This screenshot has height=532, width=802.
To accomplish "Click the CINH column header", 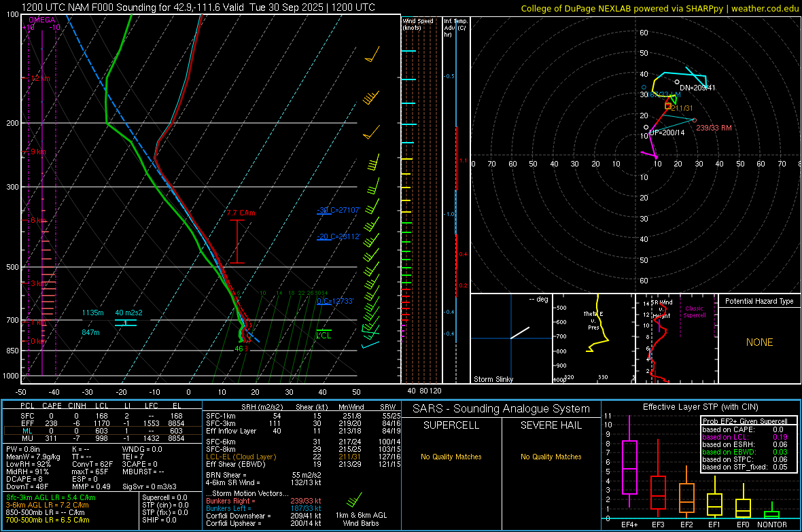I will (77, 406).
